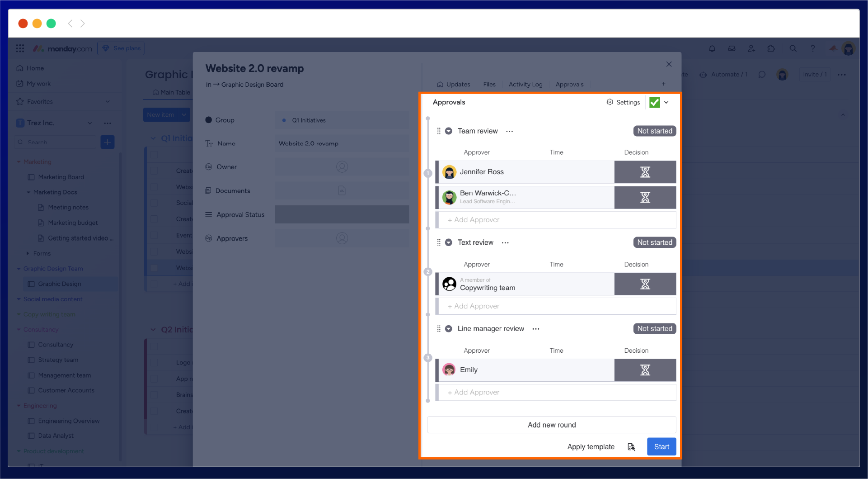
Task: Collapse the Team review round
Action: click(449, 131)
